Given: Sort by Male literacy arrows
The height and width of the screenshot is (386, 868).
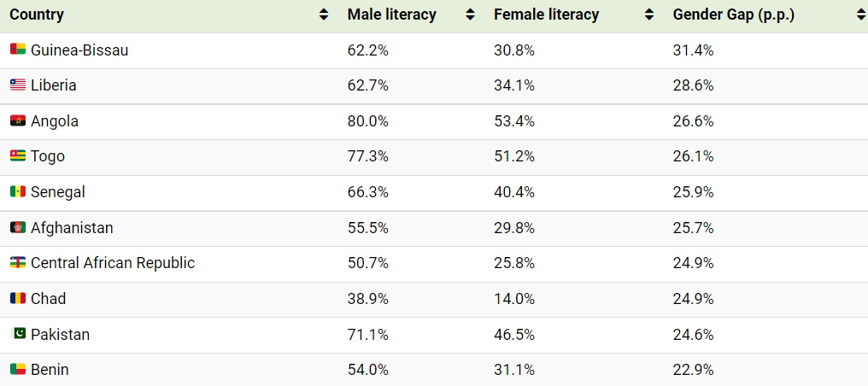Looking at the screenshot, I should tap(470, 15).
